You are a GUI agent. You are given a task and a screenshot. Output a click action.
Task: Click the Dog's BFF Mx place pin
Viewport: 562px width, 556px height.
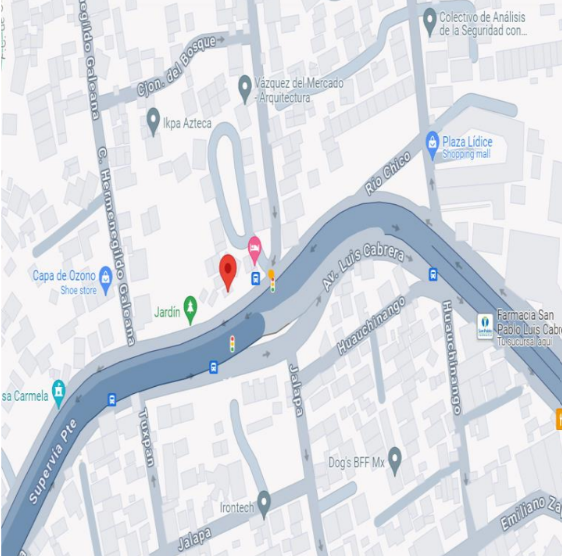click(395, 461)
